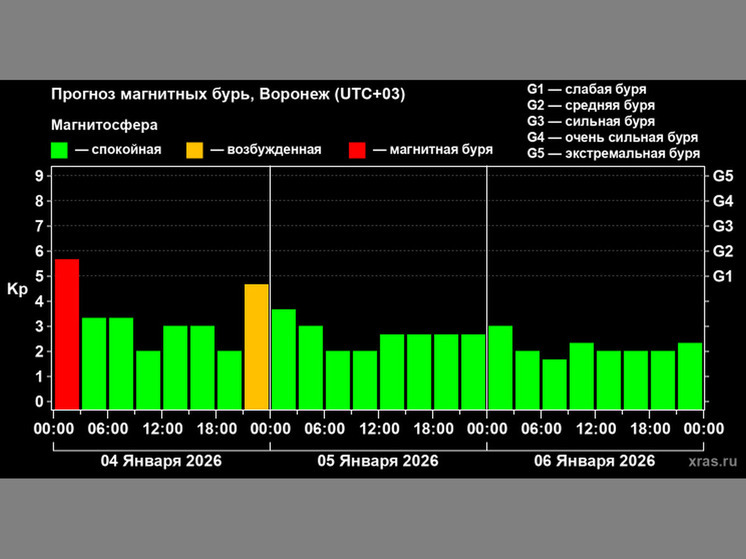Viewport: 746px width, 559px height.
Task: Click the 'G5 — экстремальная буря' legend entry
Action: pyautogui.click(x=613, y=153)
